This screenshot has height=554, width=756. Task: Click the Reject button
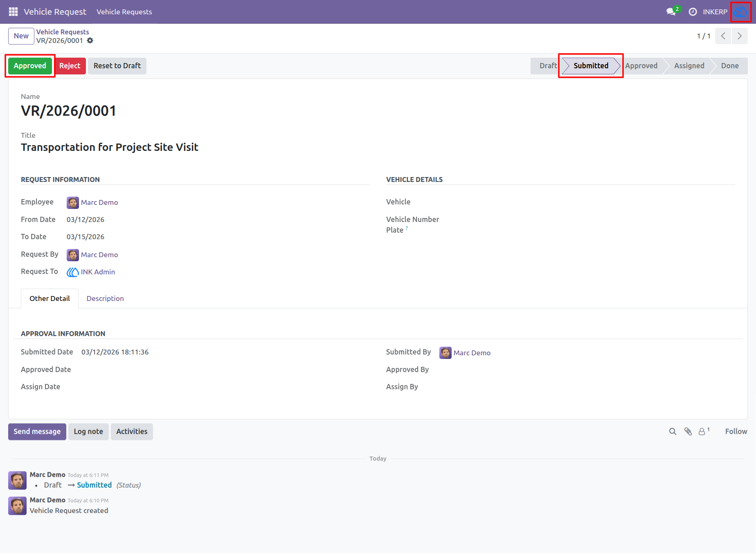tap(70, 66)
